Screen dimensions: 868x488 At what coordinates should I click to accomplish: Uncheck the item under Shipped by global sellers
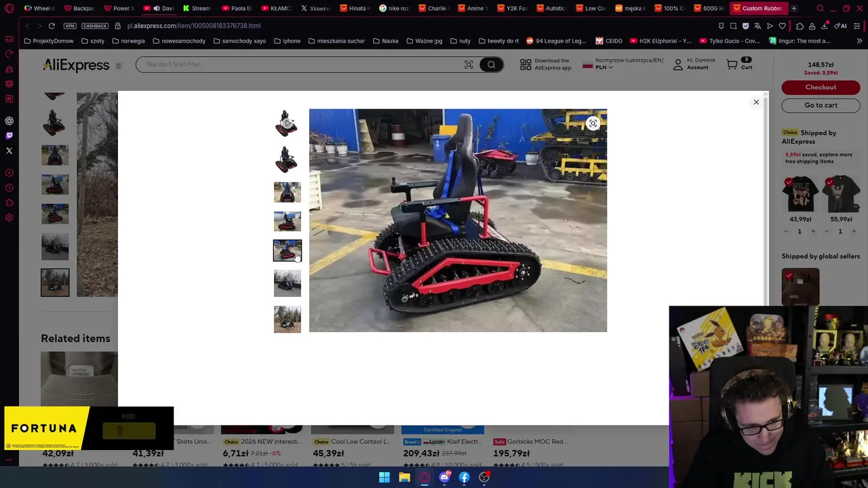789,275
